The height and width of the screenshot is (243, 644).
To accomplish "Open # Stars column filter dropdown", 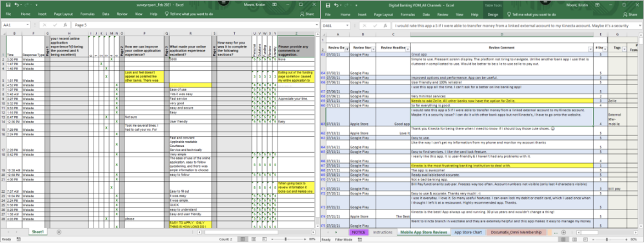I will [x=605, y=49].
